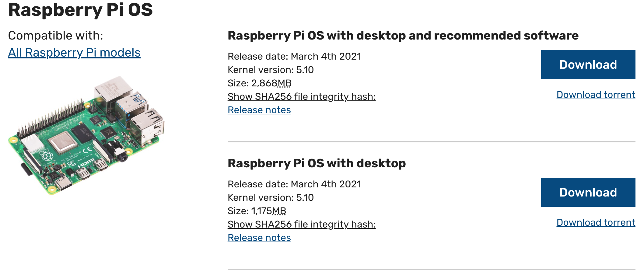This screenshot has width=644, height=275.
Task: Click the MB abbreviation next to 2,868
Action: (x=284, y=83)
